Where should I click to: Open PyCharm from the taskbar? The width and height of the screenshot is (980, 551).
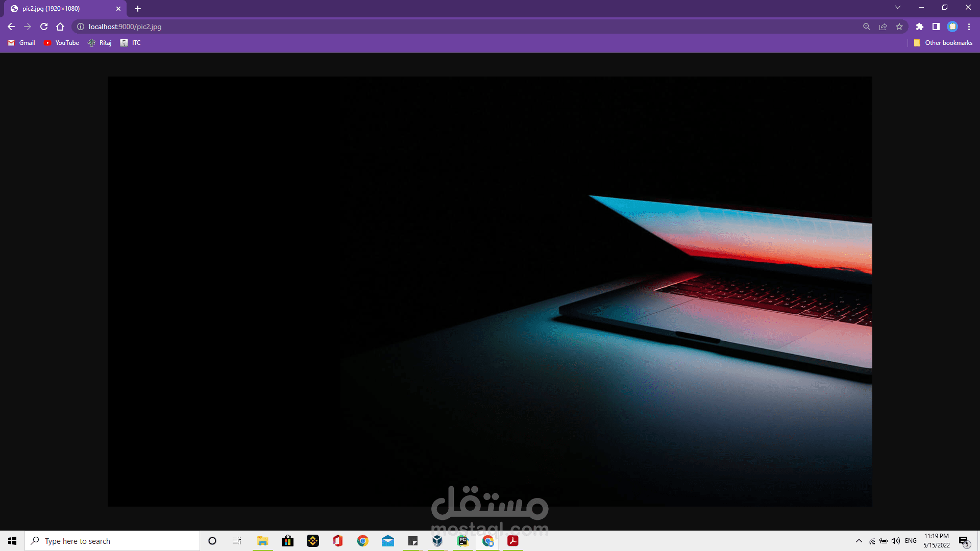pos(463,541)
